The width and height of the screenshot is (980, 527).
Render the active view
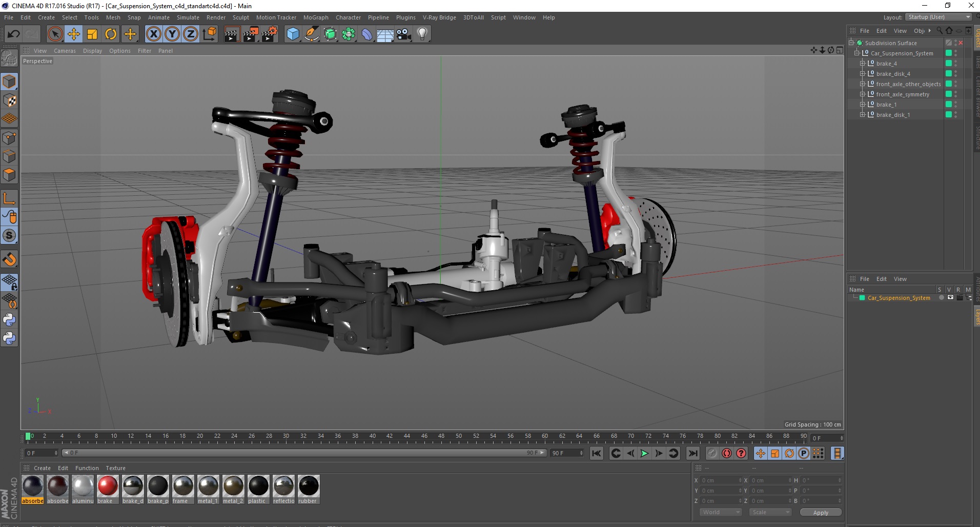[232, 34]
